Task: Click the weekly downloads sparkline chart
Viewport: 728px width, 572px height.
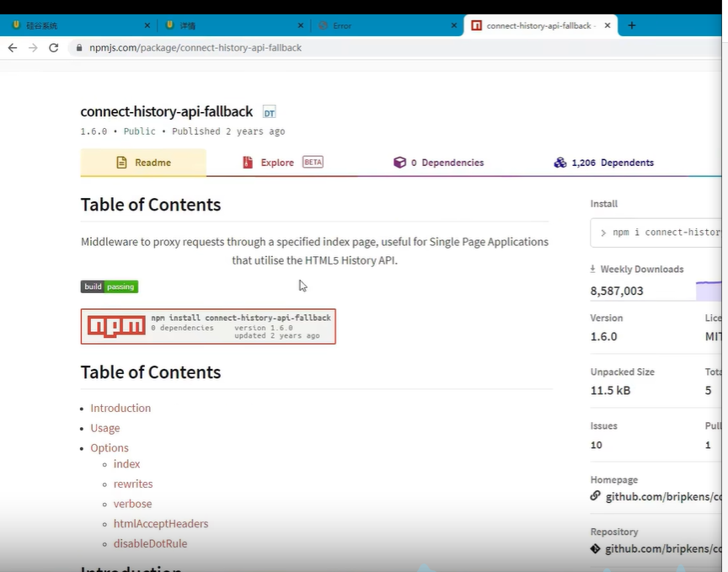Action: point(709,291)
